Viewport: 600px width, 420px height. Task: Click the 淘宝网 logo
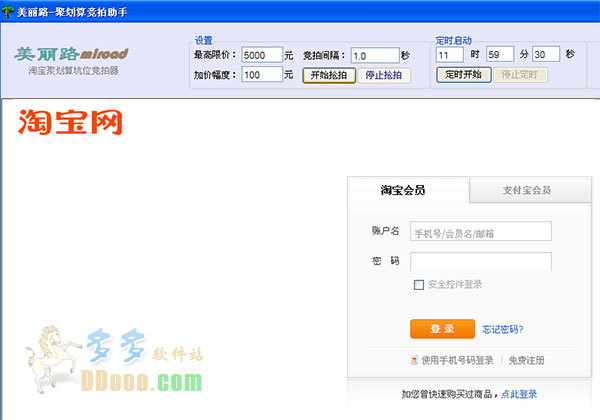(x=70, y=122)
